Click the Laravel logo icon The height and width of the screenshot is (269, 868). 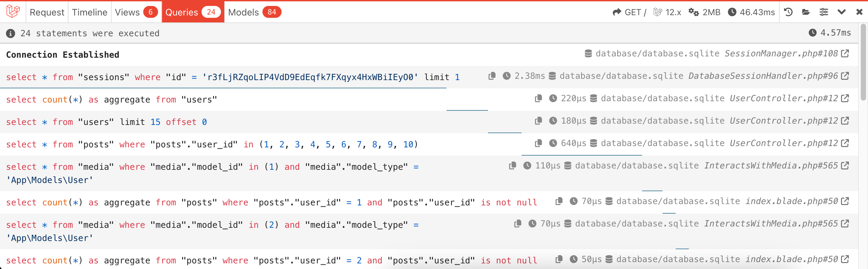[x=13, y=12]
